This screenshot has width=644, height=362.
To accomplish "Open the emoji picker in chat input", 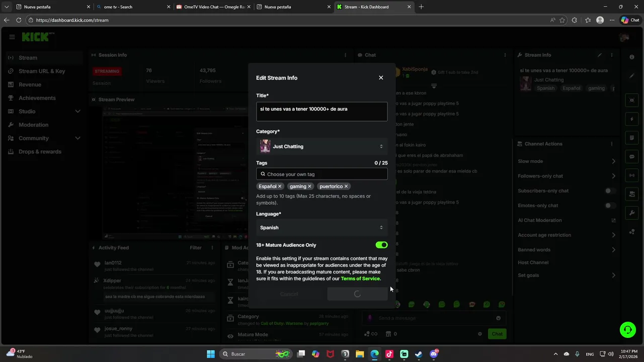I will (x=499, y=318).
